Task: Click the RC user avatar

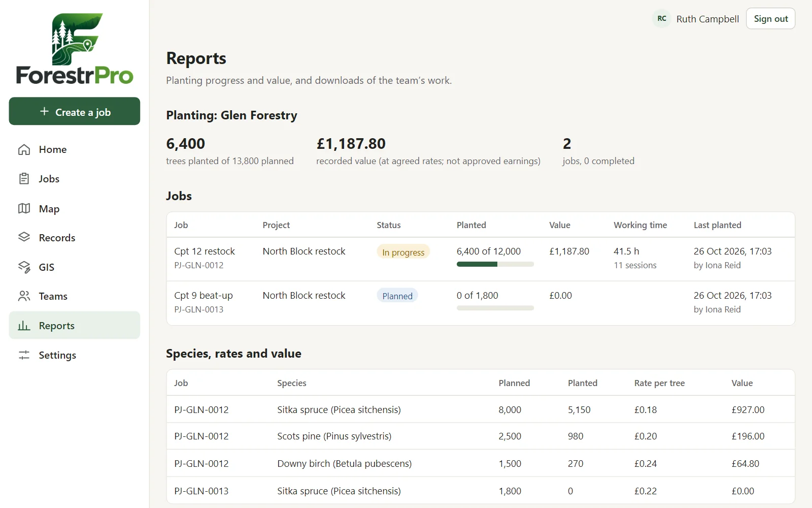Action: 662,19
